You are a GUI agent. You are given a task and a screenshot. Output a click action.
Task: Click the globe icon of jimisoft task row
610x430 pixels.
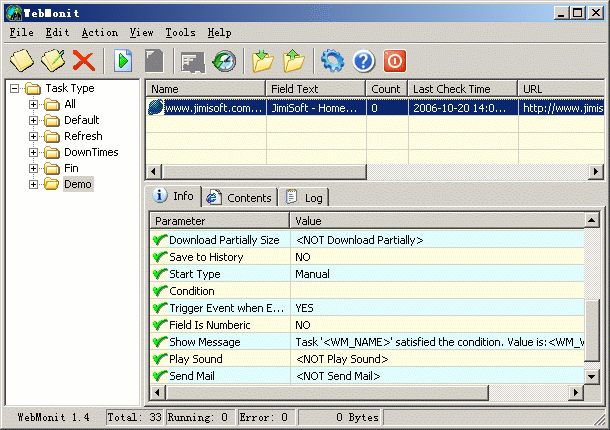click(156, 107)
